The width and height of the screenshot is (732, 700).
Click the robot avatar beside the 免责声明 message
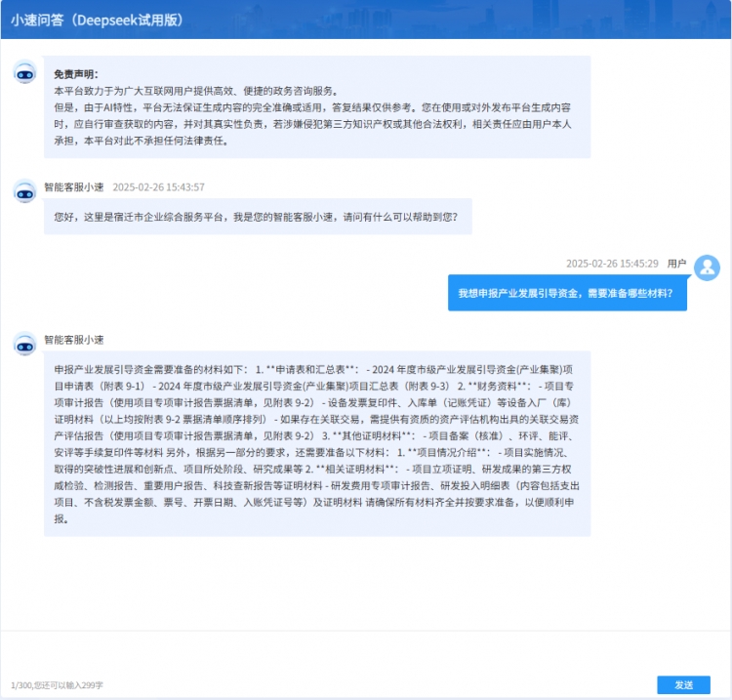pos(24,72)
